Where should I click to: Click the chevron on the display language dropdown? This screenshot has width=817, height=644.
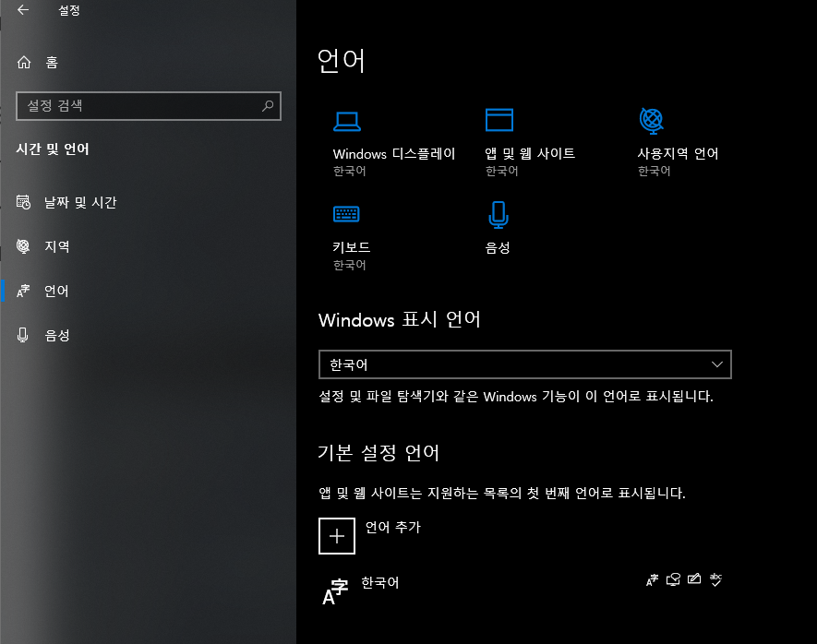coord(717,364)
